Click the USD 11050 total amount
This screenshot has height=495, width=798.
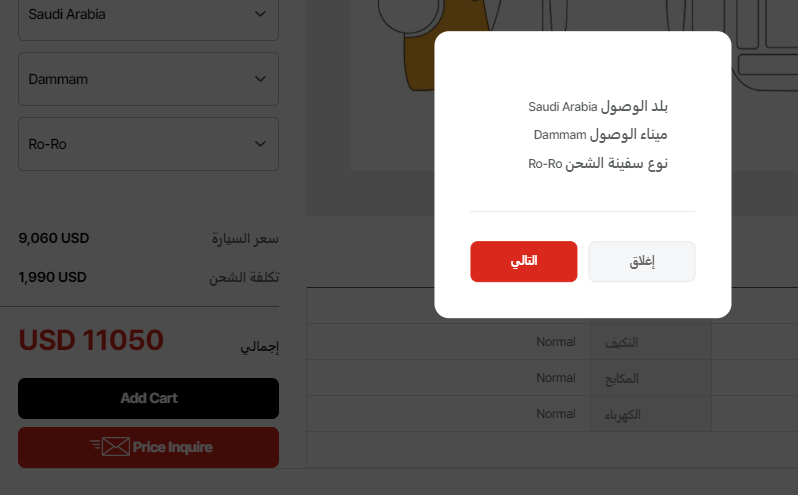(x=91, y=341)
